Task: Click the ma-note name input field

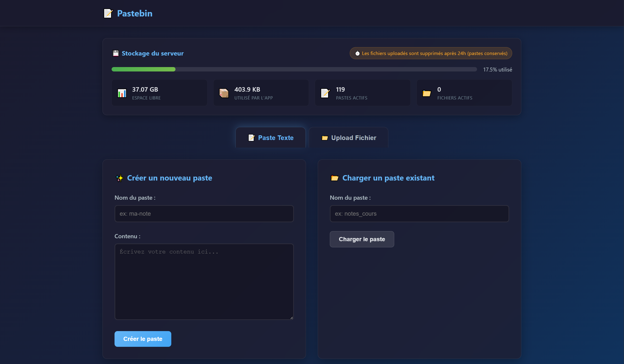Action: (204, 213)
